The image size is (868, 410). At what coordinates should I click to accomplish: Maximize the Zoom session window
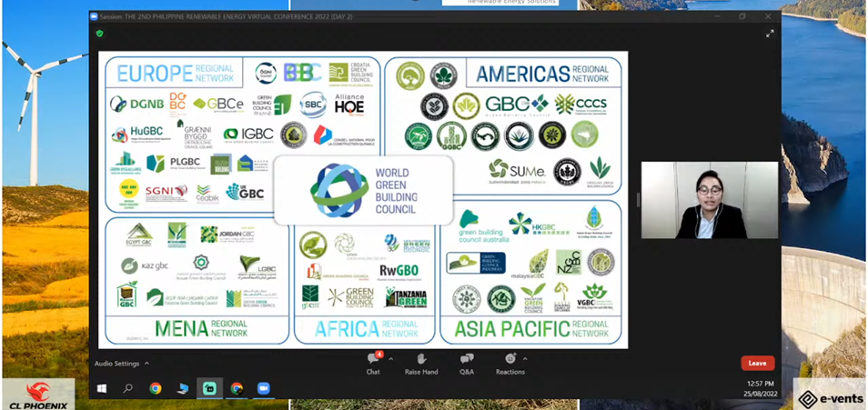coord(742,16)
